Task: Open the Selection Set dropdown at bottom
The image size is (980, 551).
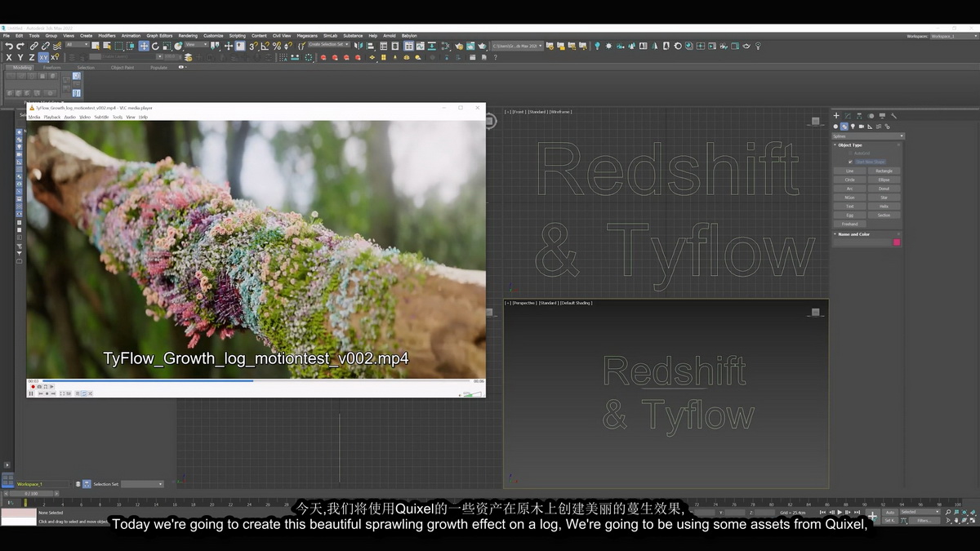Action: coord(142,484)
